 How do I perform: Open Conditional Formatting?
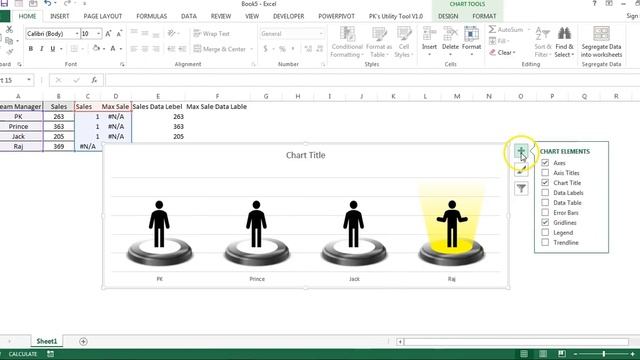(347, 42)
